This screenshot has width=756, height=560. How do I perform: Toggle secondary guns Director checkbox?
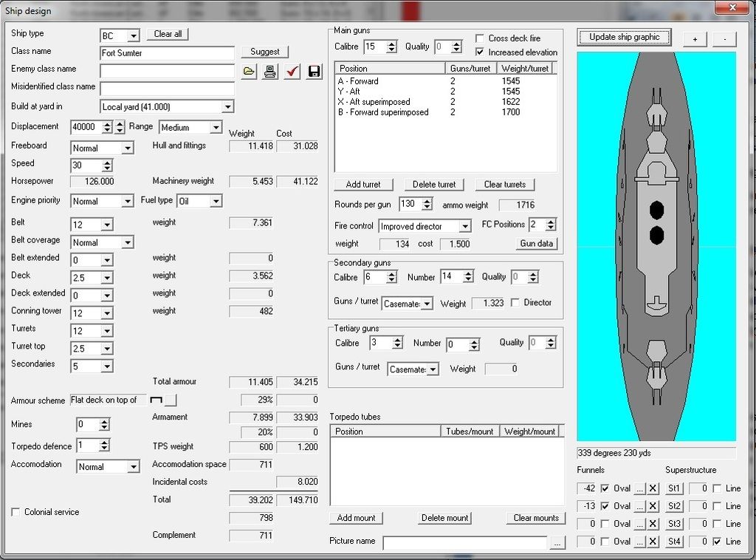pos(515,302)
